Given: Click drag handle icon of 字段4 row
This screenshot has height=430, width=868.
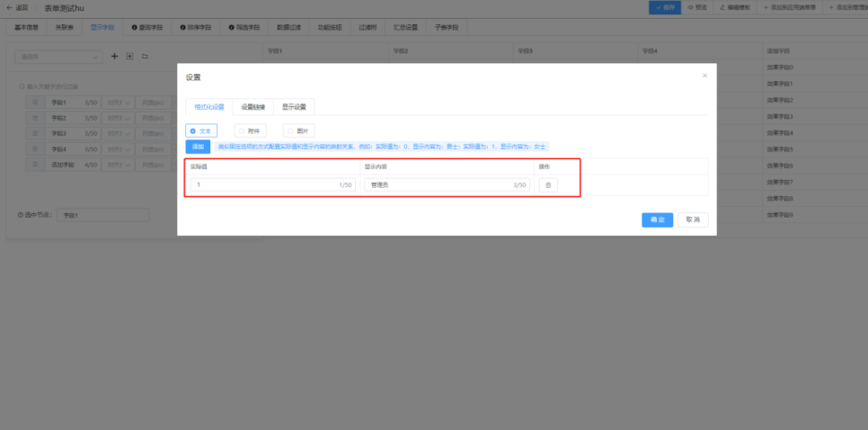Looking at the screenshot, I should click(x=34, y=149).
